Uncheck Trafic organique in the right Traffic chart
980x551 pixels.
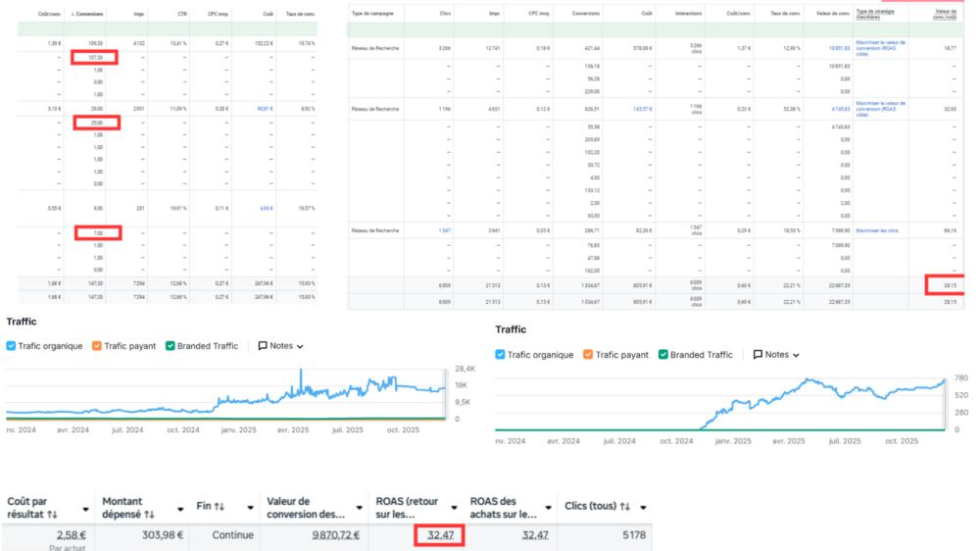tap(502, 355)
